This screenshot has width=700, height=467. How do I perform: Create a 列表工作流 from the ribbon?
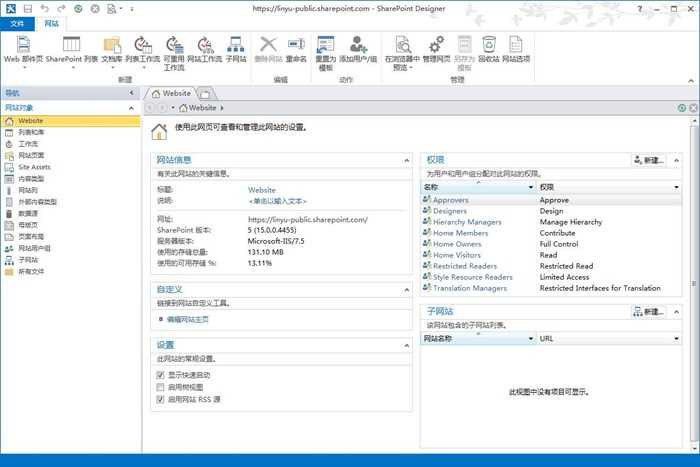pyautogui.click(x=143, y=52)
